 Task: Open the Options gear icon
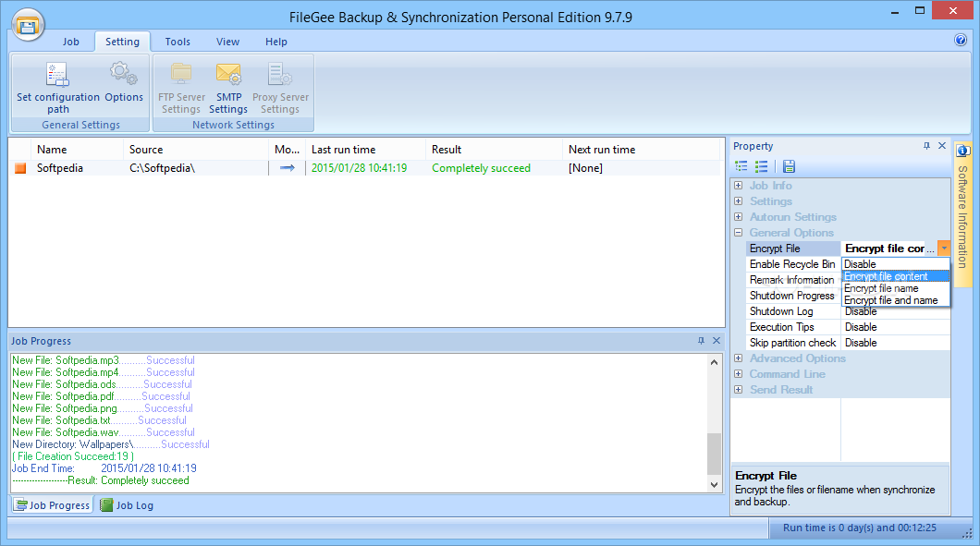point(123,74)
